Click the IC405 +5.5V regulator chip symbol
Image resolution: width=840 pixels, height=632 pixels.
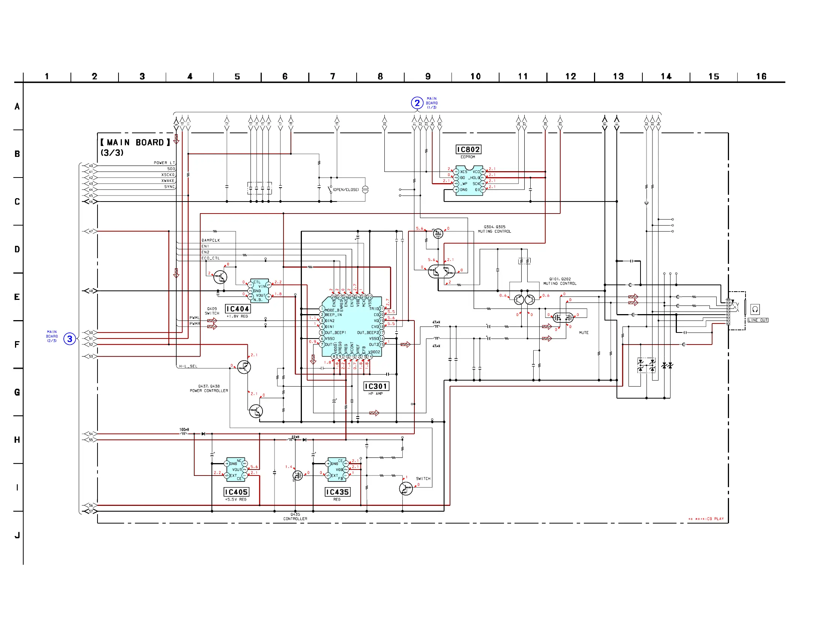click(x=236, y=469)
